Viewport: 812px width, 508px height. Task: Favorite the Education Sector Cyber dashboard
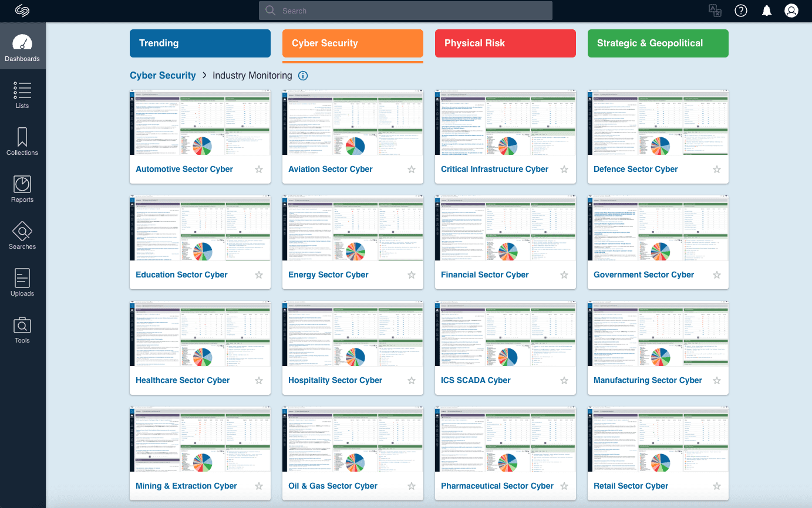pos(259,275)
